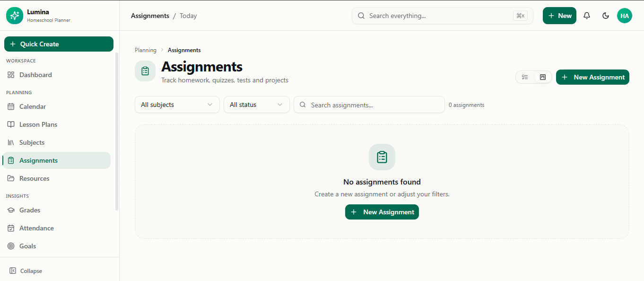
Task: Click the Quick Create button
Action: (59, 44)
